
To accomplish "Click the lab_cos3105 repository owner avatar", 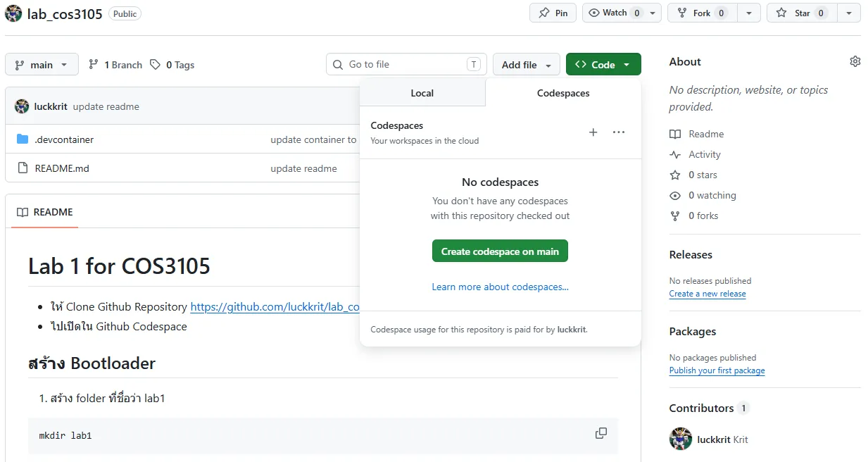I will [13, 13].
